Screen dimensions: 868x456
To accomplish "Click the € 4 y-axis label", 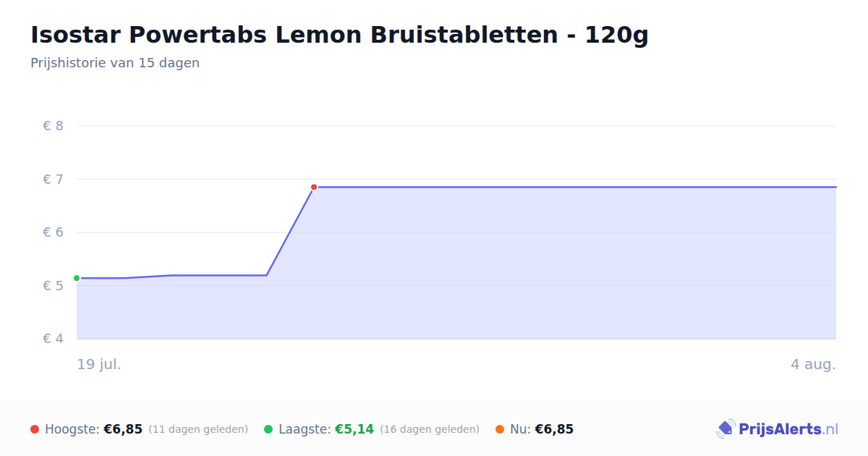I will pos(53,339).
